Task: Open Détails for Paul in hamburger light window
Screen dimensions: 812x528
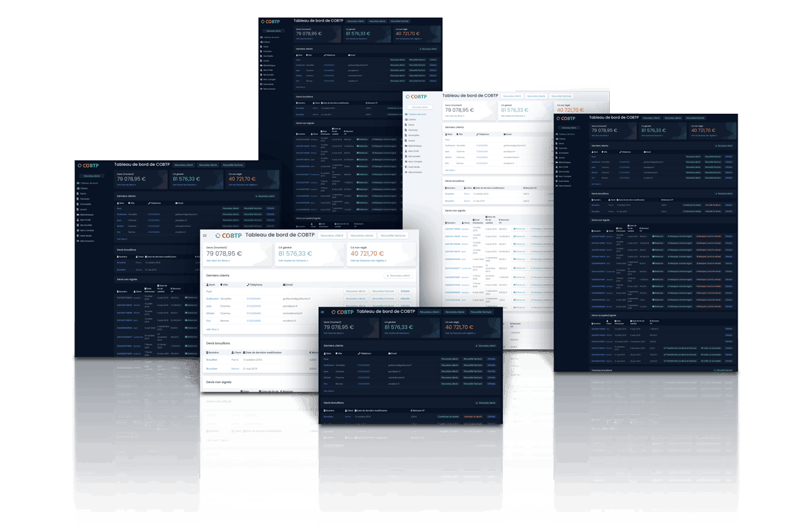Action: point(405,291)
